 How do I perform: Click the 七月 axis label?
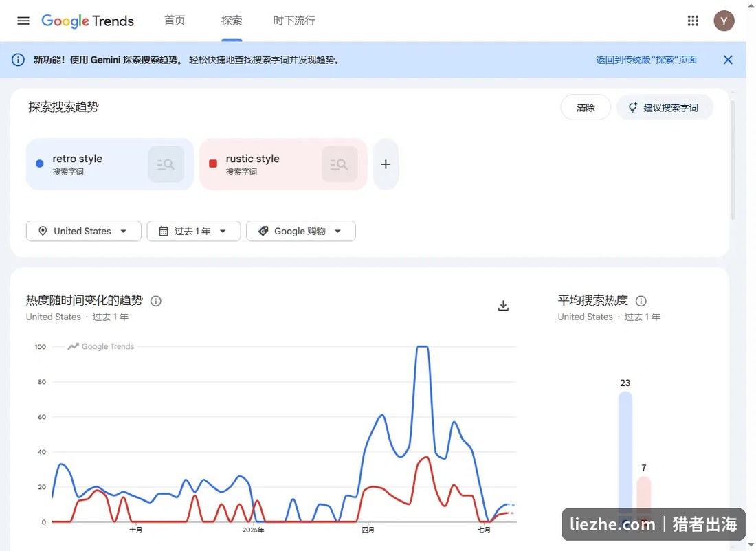[484, 530]
